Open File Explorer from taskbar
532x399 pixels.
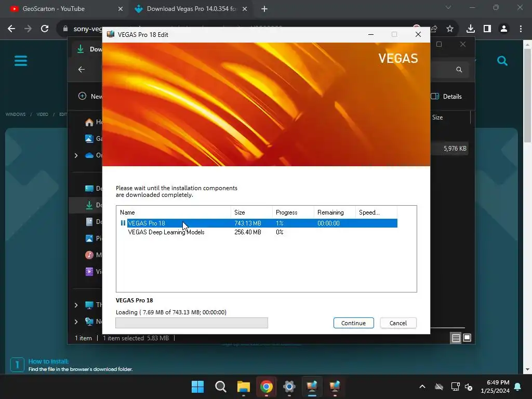click(x=244, y=387)
